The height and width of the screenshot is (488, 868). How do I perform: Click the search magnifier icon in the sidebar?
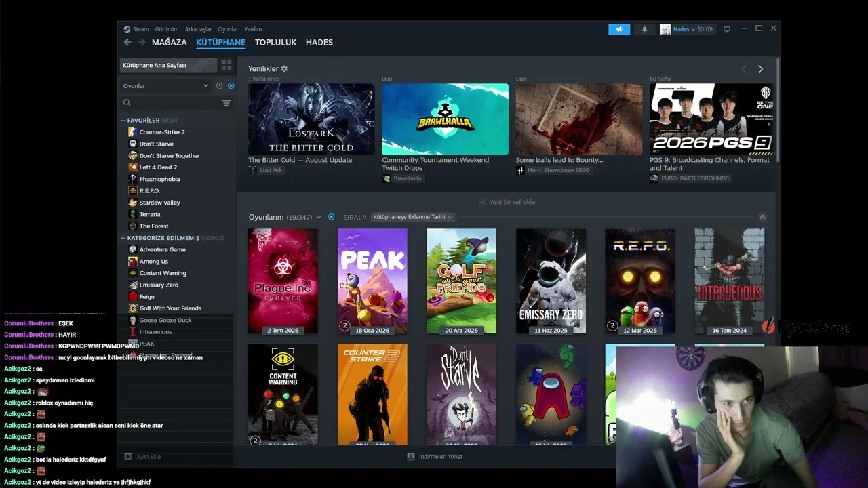[127, 103]
